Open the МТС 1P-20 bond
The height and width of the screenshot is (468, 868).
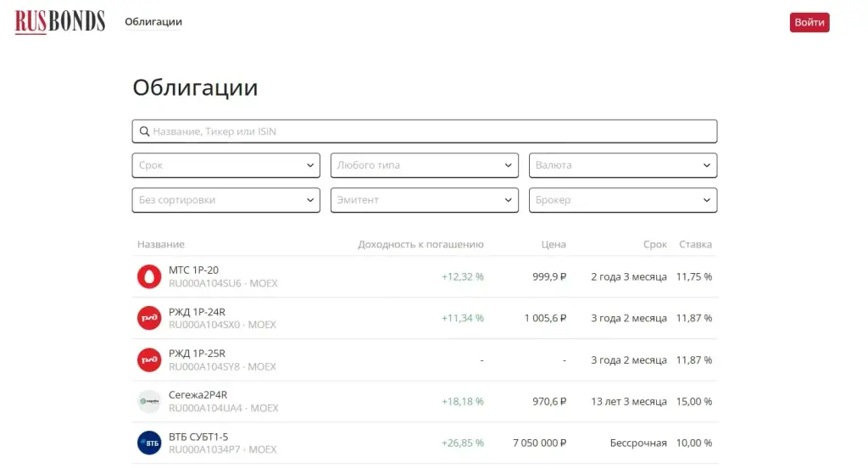[194, 270]
